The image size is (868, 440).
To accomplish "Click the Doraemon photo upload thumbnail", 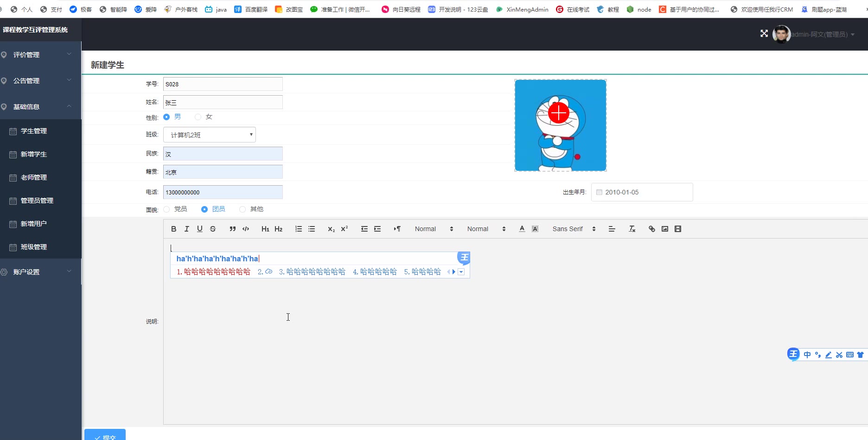I will [560, 125].
